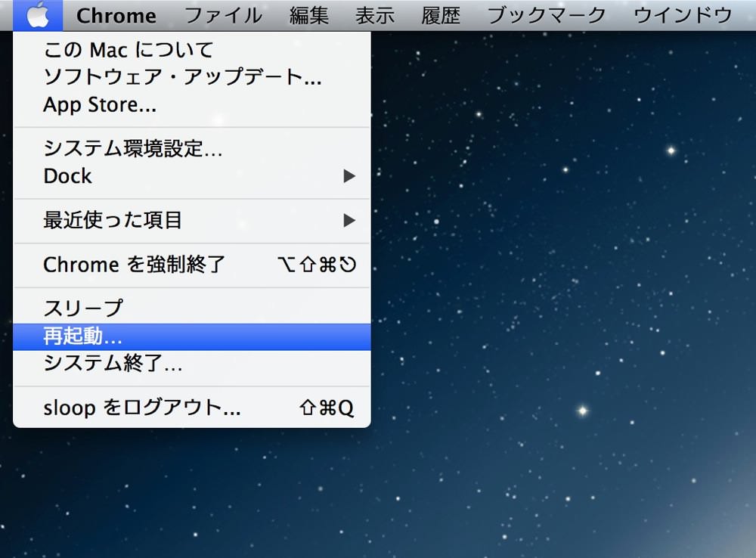Screen dimensions: 756x558
Task: Expand 最近使った項目 submenu
Action: [192, 221]
